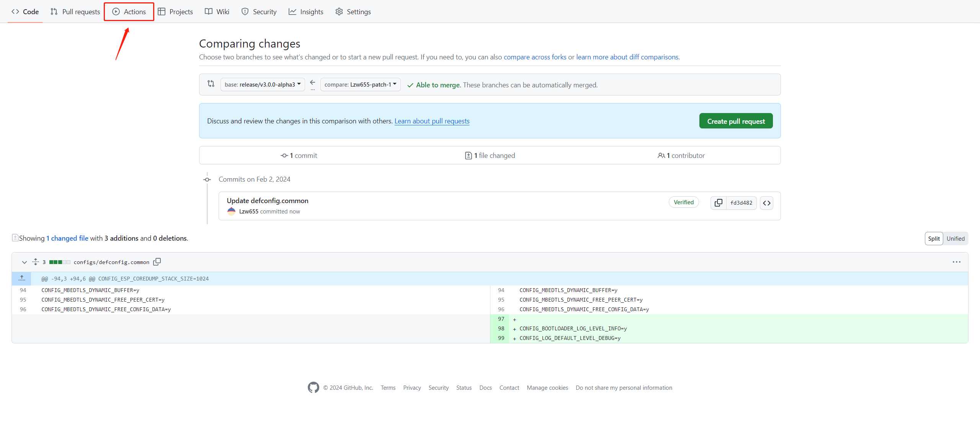Browse repository at commit fd3d482 icon

pyautogui.click(x=766, y=203)
